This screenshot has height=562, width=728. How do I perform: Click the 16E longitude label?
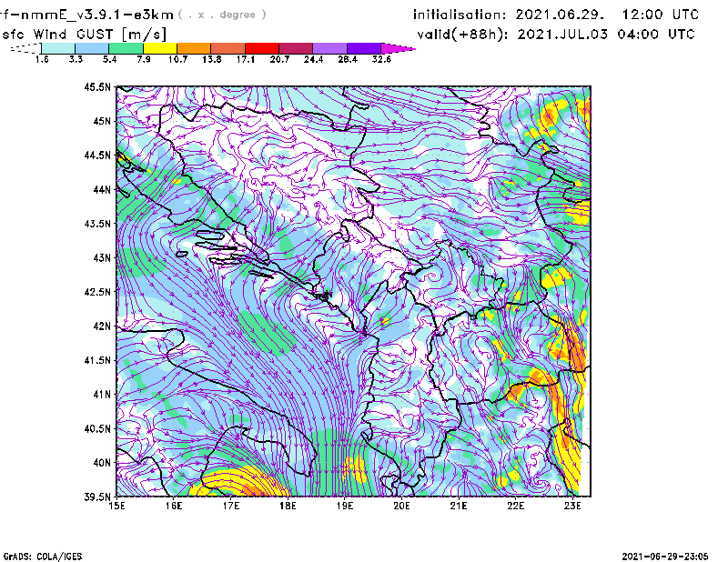coord(174,506)
